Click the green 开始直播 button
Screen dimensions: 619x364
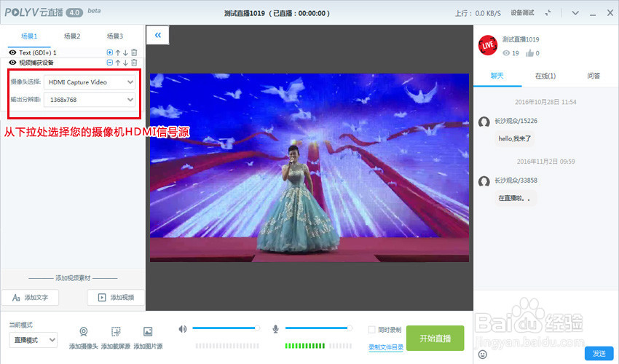[x=435, y=339]
